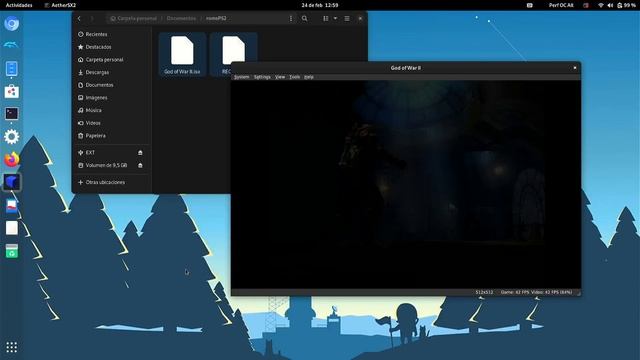640x360 pixels.
Task: Open the Terminal dock icon
Action: point(11,114)
